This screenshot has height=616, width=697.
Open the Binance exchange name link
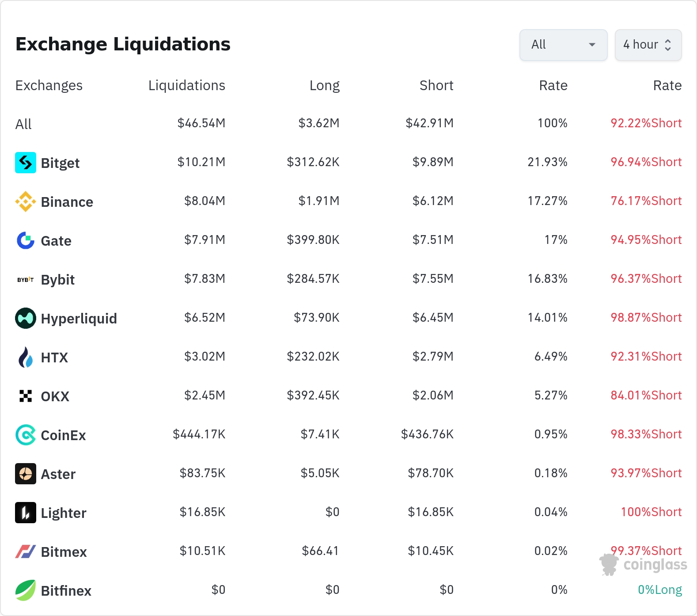coord(67,202)
